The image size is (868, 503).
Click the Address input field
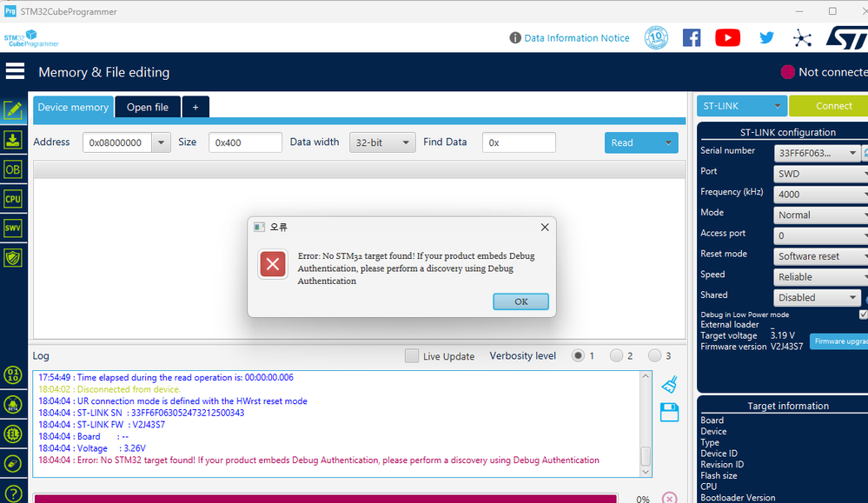coord(117,142)
